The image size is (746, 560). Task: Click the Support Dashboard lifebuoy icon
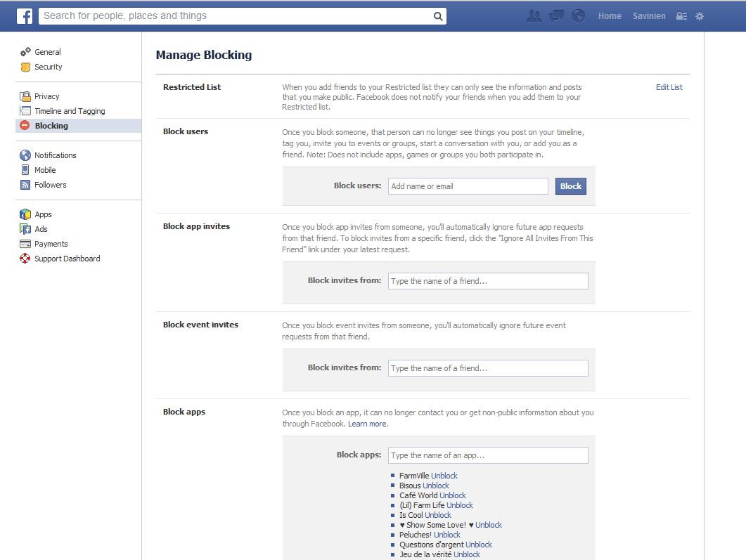point(25,259)
